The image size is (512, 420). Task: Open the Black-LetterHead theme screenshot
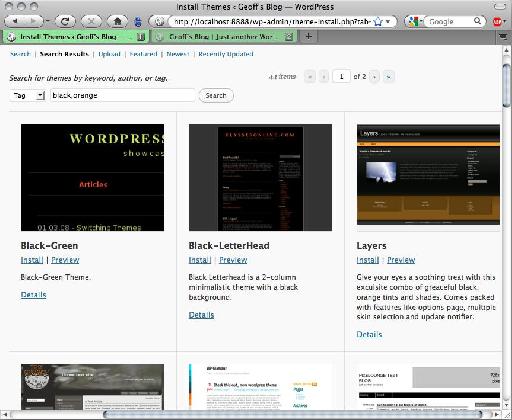pos(260,177)
